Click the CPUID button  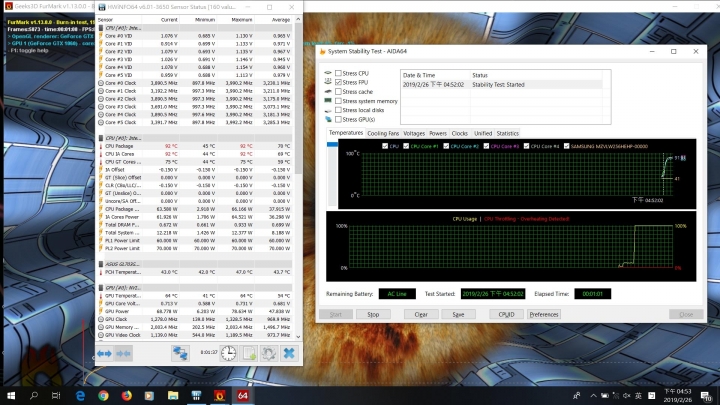(x=506, y=314)
